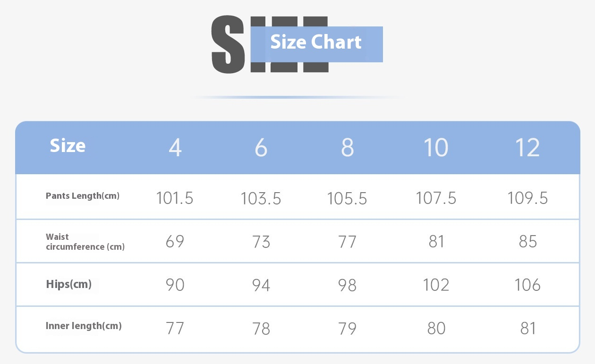Choose size 12 column header

point(527,148)
